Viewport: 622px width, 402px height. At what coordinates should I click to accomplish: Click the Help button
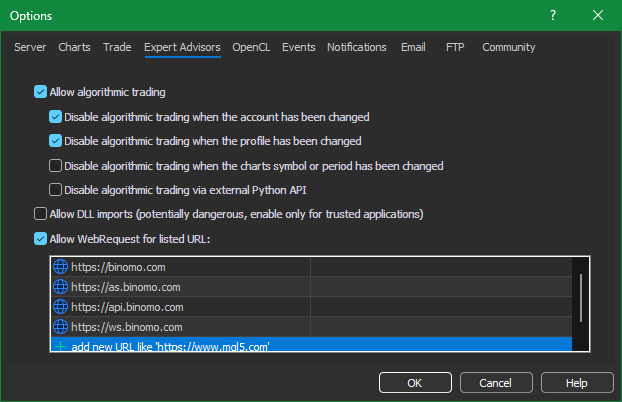pyautogui.click(x=577, y=383)
